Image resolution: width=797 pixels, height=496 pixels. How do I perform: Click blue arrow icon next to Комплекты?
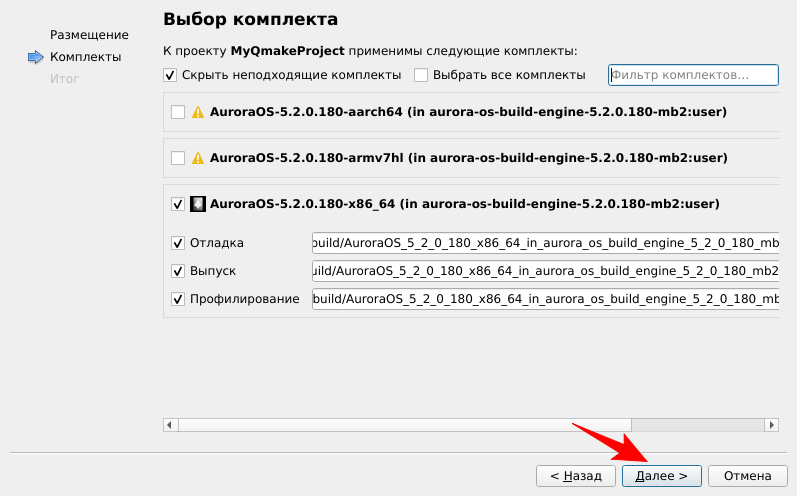37,57
